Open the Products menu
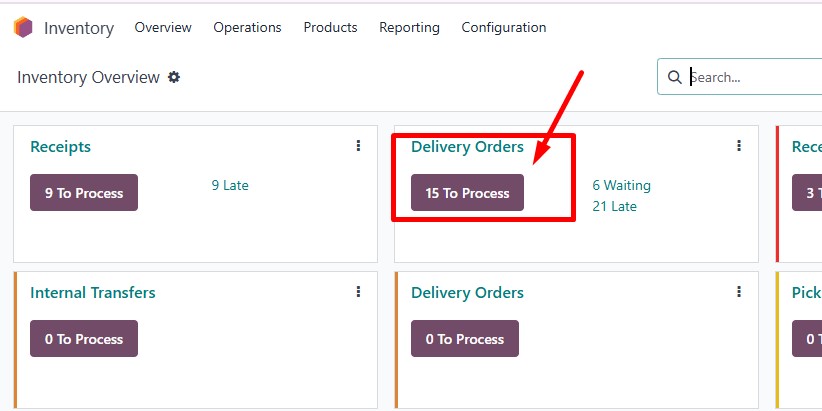The width and height of the screenshot is (822, 411). pos(330,27)
